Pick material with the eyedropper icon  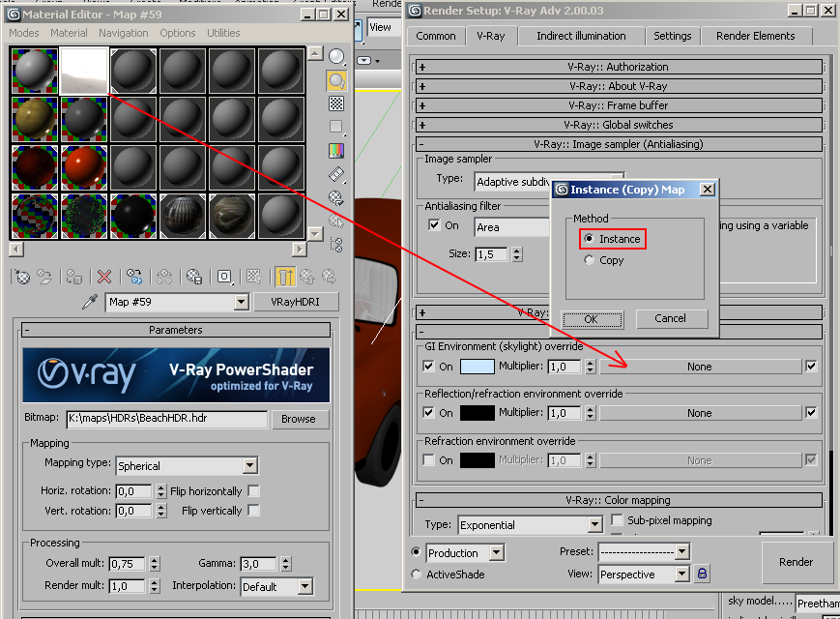(90, 302)
